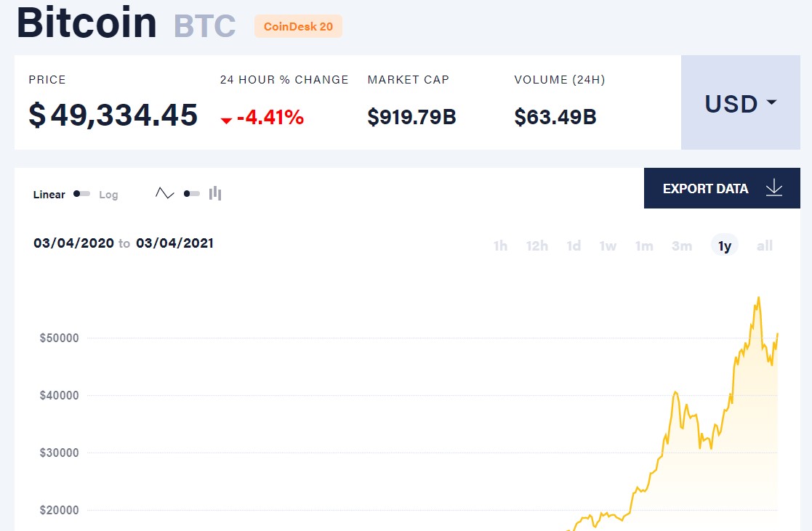Select the 12h time range
The image size is (812, 531).
point(537,246)
